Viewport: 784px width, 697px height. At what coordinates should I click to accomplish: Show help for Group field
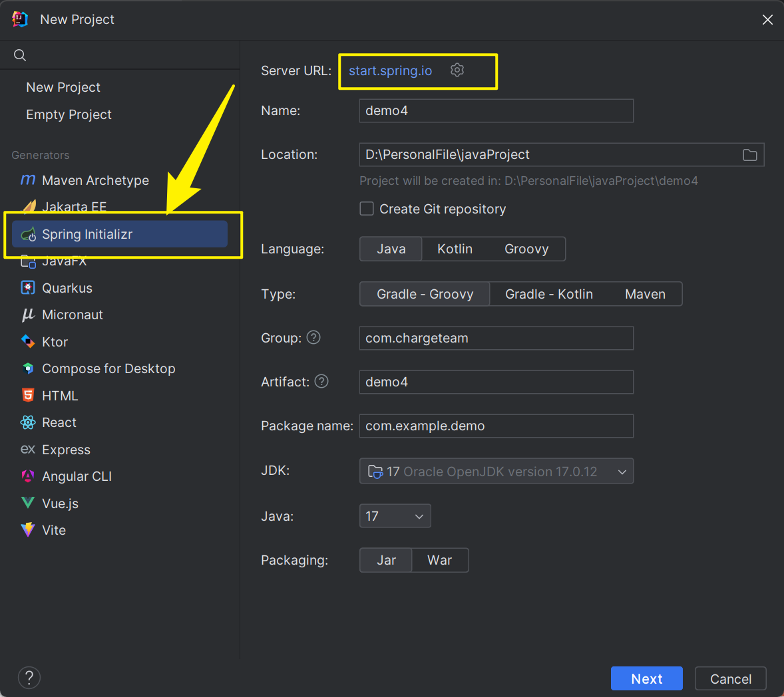pyautogui.click(x=313, y=338)
